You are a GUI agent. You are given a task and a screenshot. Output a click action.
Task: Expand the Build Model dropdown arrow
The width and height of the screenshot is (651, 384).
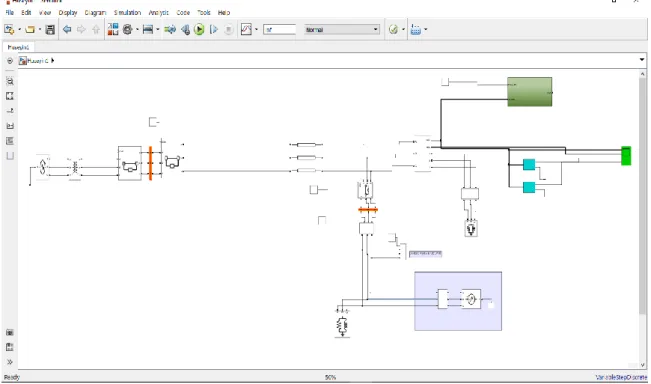(426, 29)
